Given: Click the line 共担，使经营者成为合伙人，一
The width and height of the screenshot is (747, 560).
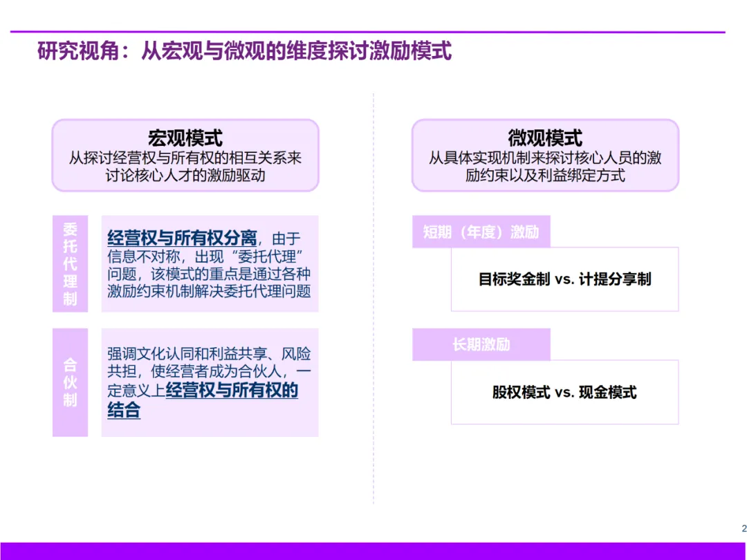Looking at the screenshot, I should (209, 371).
